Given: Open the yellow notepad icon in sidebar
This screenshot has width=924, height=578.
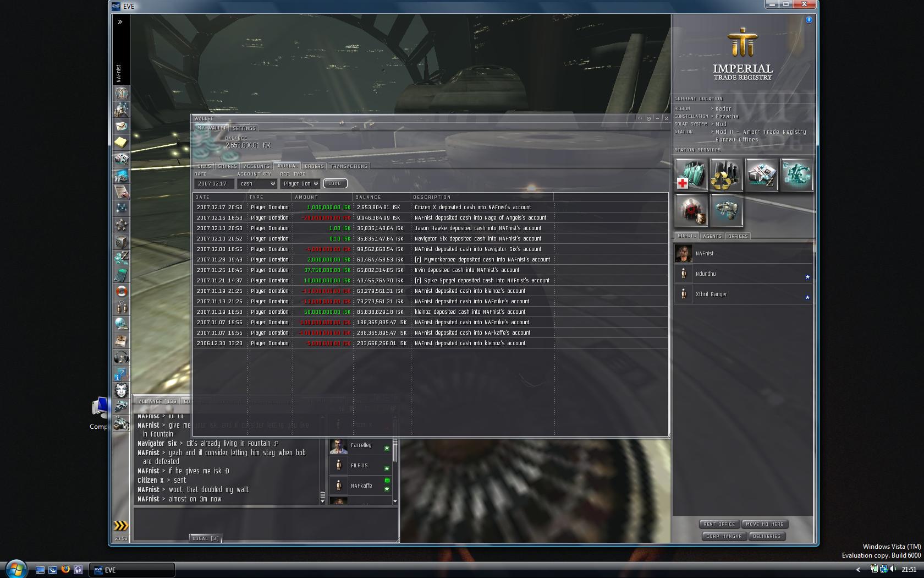Looking at the screenshot, I should (x=121, y=143).
